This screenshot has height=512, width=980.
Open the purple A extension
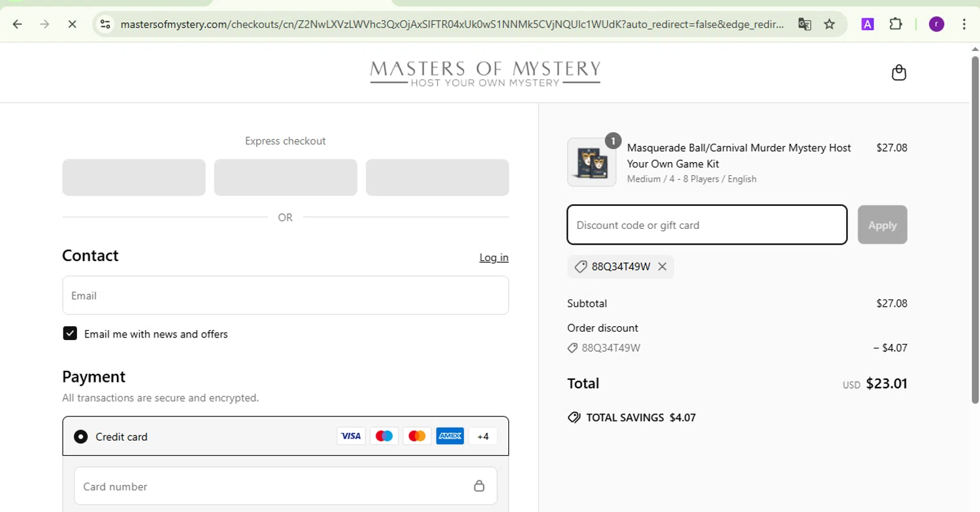coord(868,24)
